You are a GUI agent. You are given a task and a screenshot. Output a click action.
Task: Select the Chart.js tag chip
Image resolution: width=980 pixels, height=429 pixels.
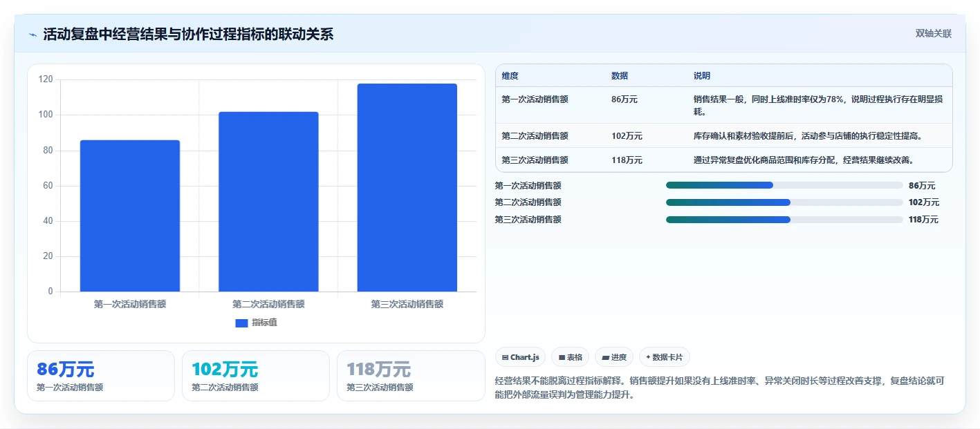(x=521, y=357)
